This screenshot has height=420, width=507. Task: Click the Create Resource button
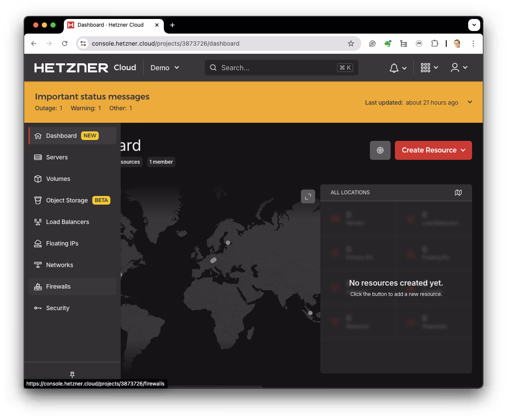(x=429, y=150)
